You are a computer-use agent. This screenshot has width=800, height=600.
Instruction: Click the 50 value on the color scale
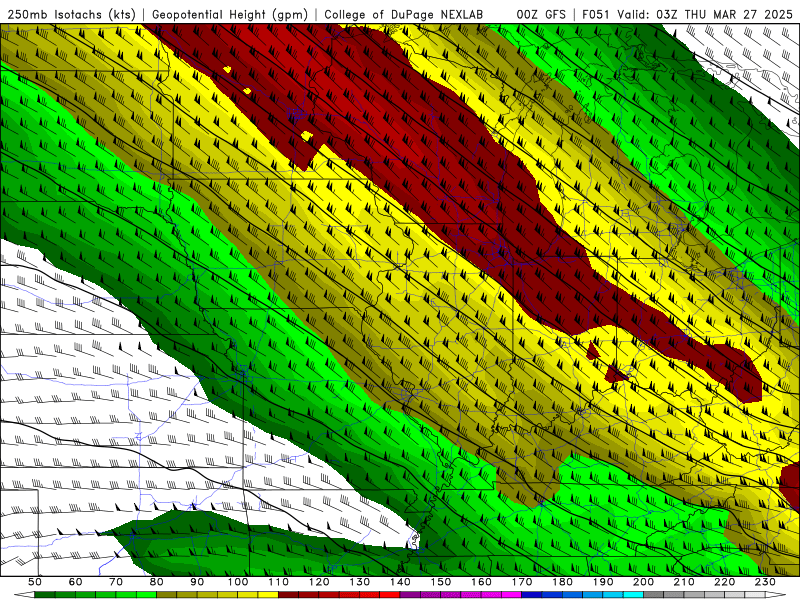pyautogui.click(x=35, y=582)
